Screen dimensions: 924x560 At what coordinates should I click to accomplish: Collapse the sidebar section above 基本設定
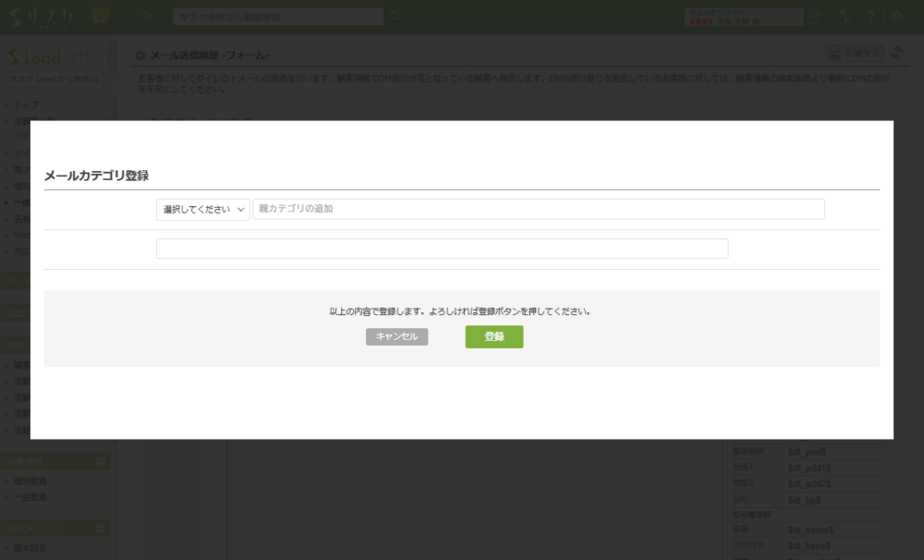pyautogui.click(x=101, y=529)
